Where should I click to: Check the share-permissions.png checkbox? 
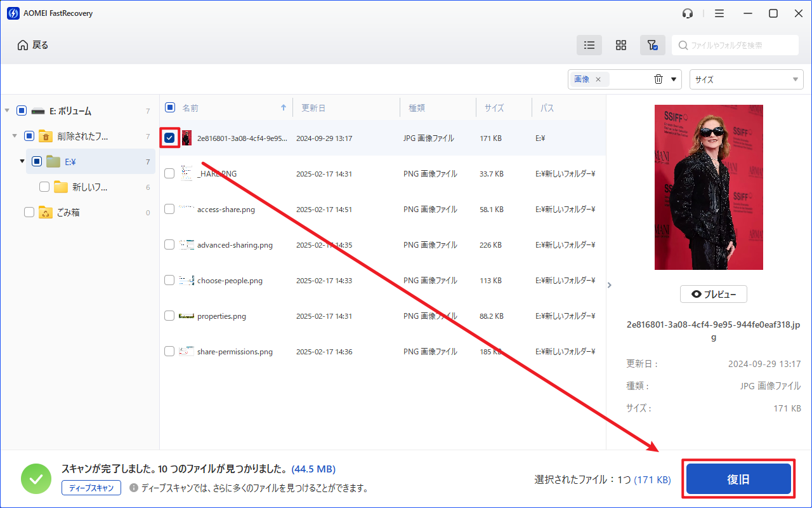click(169, 351)
